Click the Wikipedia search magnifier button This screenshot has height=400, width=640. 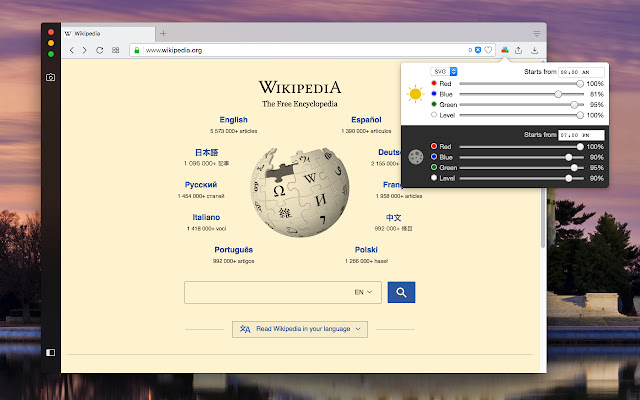click(x=401, y=292)
